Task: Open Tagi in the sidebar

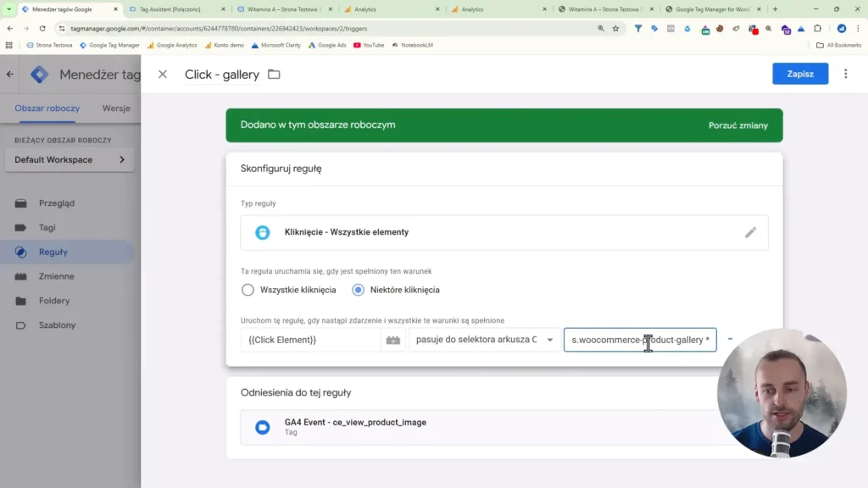Action: point(47,227)
